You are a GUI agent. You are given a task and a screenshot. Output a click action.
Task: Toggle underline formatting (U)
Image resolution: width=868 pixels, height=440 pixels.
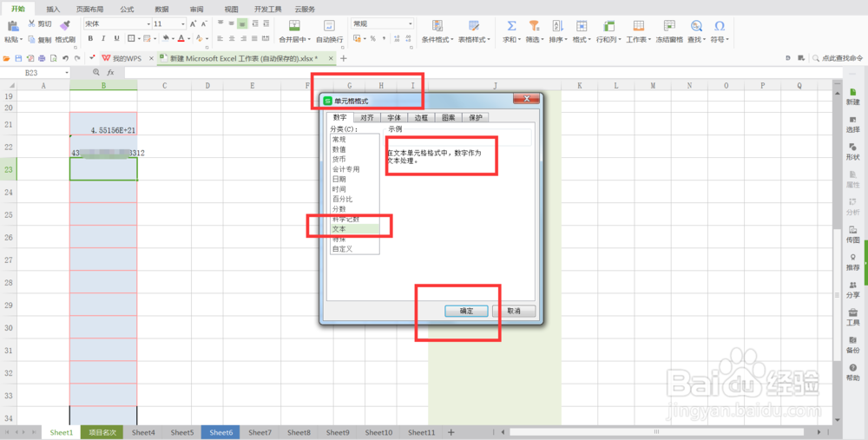tap(116, 39)
